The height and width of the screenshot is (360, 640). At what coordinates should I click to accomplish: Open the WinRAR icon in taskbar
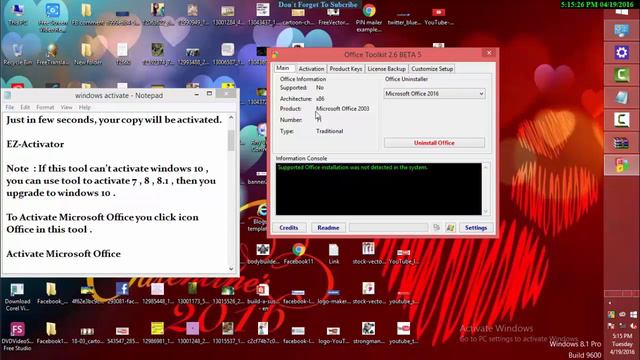point(622,143)
